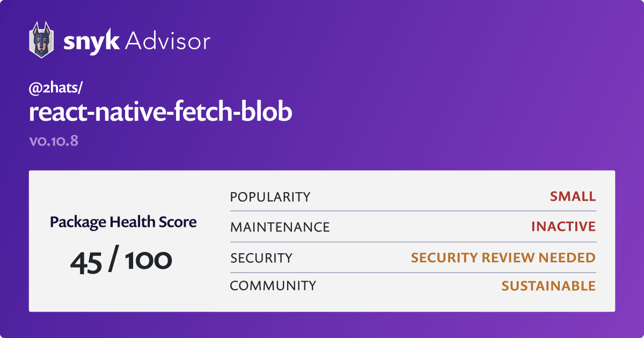Click the divider line below SECURITY
Viewport: 644px width, 338px height.
[x=413, y=273]
